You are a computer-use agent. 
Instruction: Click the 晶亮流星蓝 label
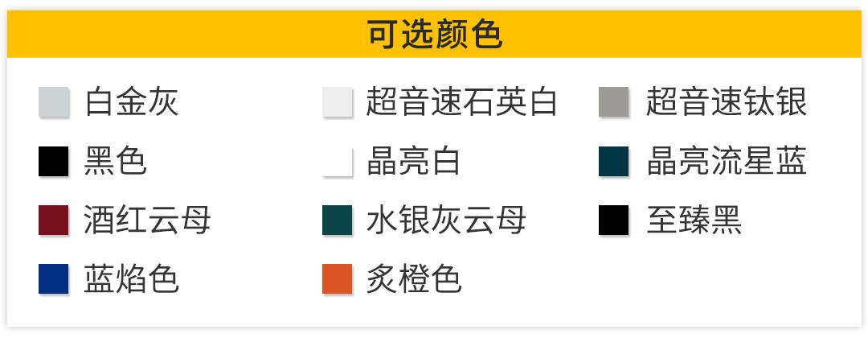pyautogui.click(x=727, y=162)
